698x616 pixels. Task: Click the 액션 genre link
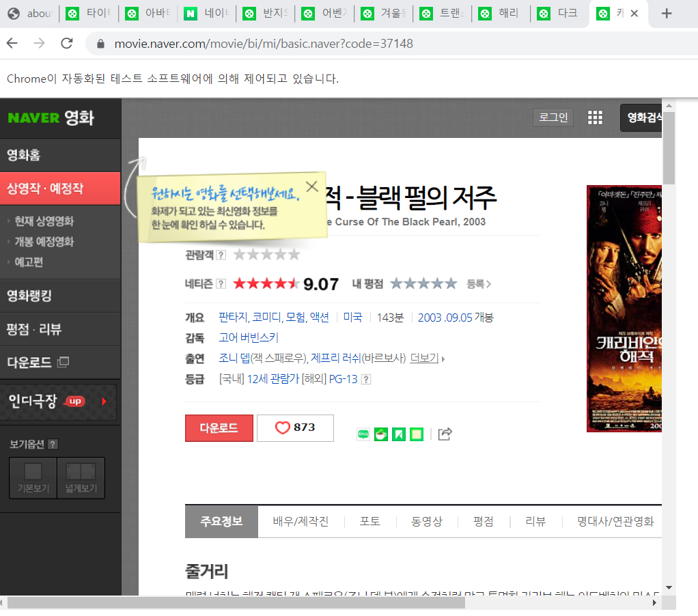(319, 318)
